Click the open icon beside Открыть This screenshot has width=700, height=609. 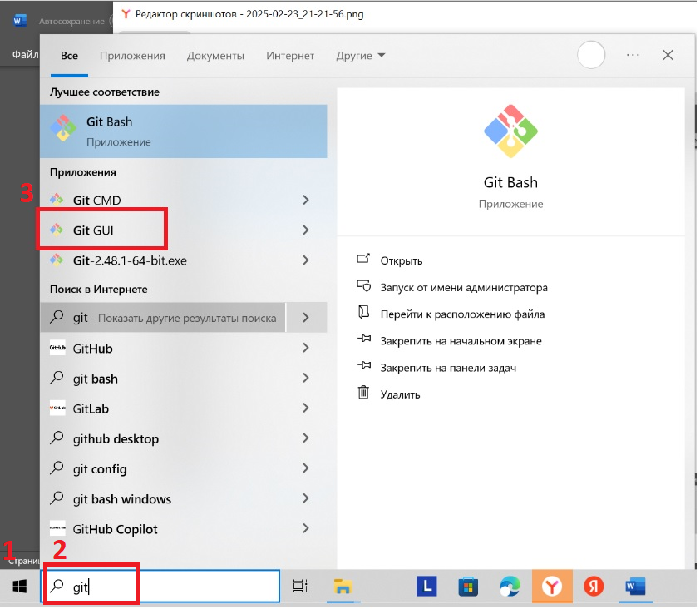[x=363, y=259]
